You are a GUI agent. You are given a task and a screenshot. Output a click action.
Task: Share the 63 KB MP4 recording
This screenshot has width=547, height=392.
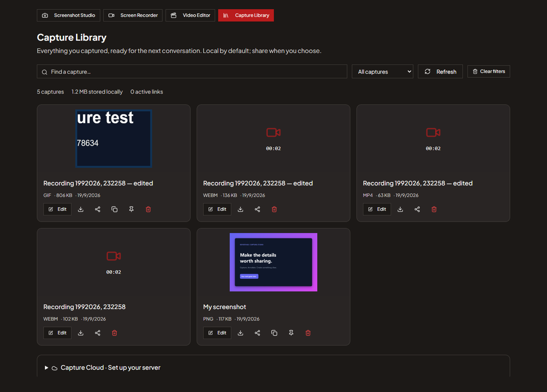pos(417,209)
